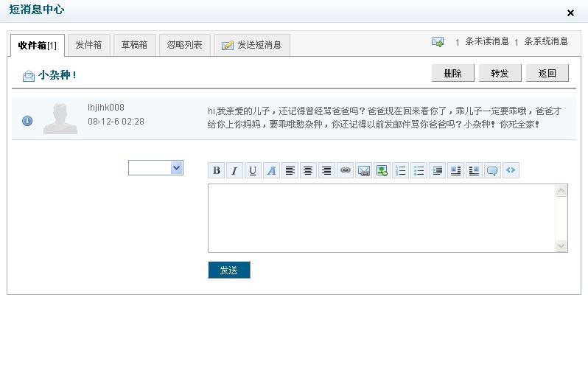588x370 pixels.
Task: Click inside the reply message text area
Action: pos(382,218)
